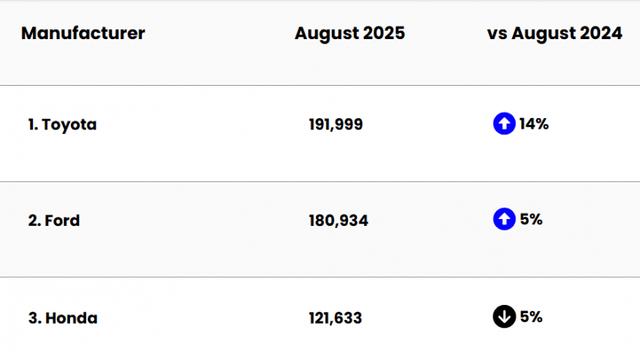Click the blue up arrow in Ford row
640x360 pixels.
[x=504, y=219]
